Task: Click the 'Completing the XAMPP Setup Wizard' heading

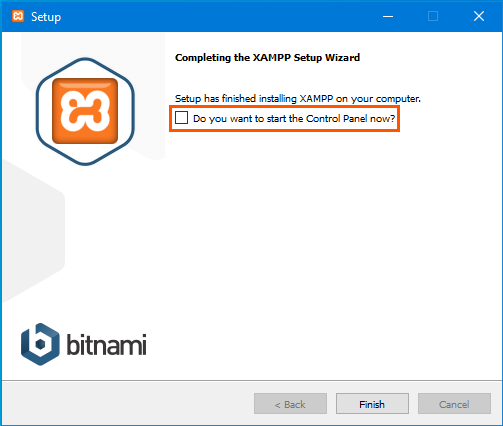Action: pyautogui.click(x=267, y=57)
